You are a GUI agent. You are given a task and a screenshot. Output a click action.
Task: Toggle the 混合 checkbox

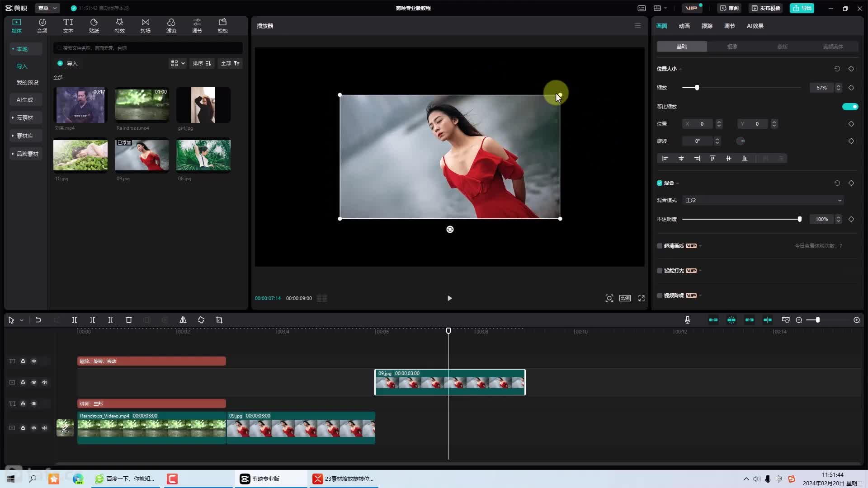tap(660, 183)
